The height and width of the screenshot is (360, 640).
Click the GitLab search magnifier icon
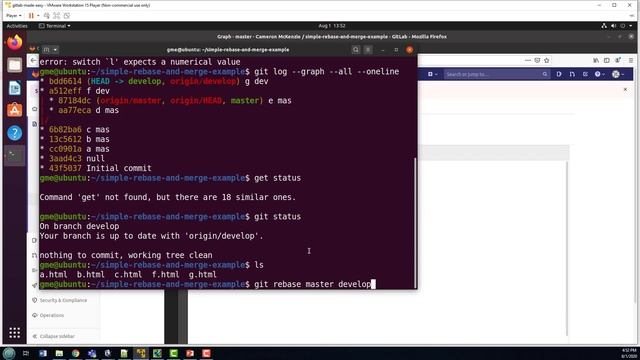[x=545, y=74]
